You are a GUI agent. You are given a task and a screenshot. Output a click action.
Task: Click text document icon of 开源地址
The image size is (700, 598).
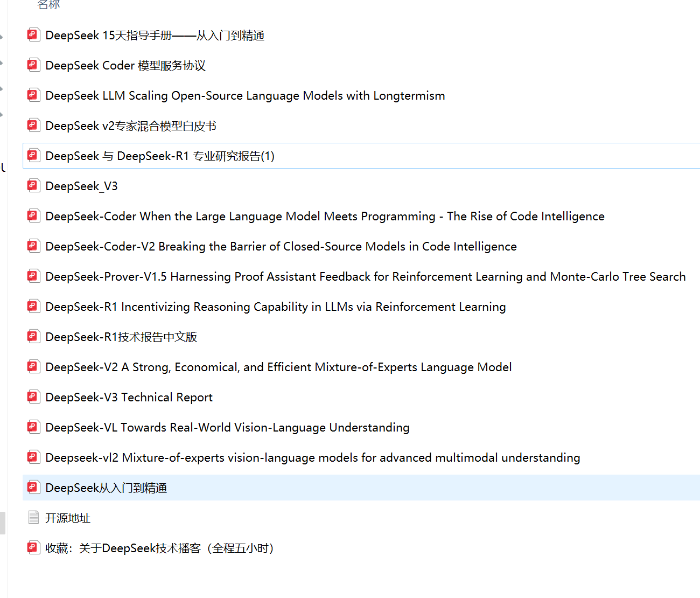33,518
